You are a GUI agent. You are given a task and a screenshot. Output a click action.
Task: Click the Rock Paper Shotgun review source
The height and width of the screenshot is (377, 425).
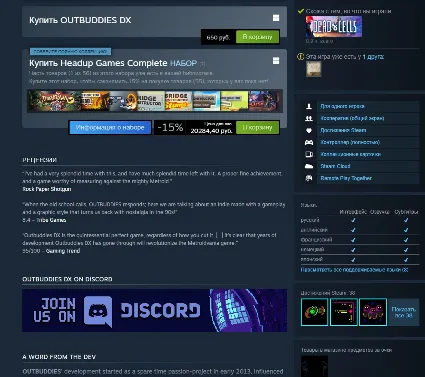pyautogui.click(x=47, y=189)
